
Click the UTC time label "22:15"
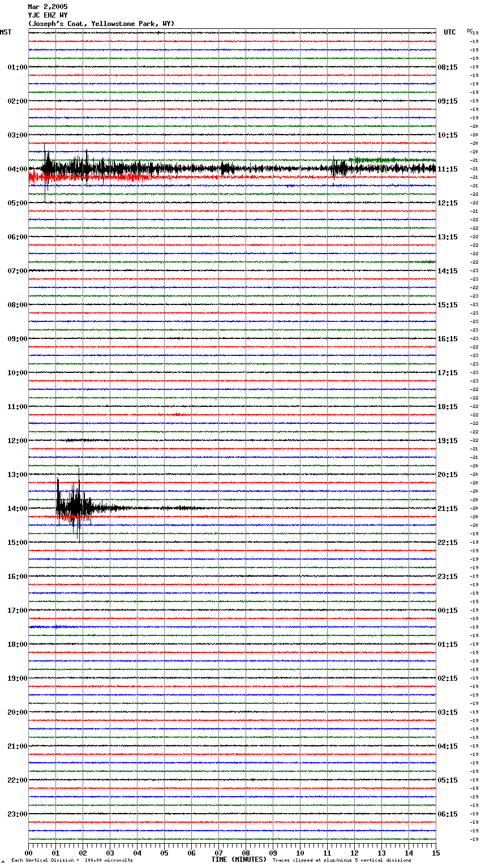(x=448, y=543)
